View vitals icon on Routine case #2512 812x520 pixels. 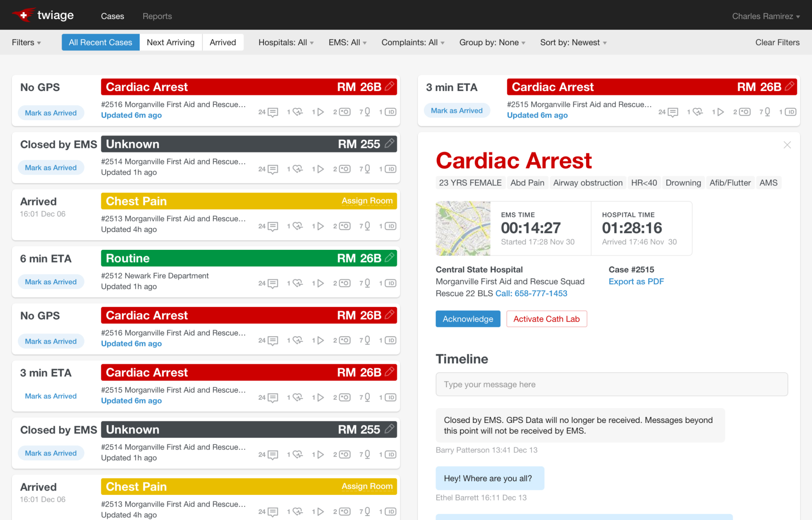click(x=296, y=283)
